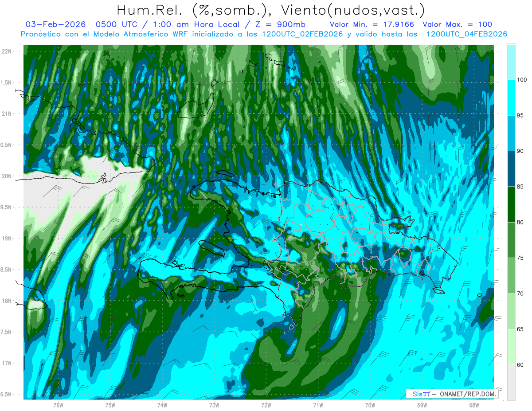Select the '69W' longitude label
This screenshot has width=532, height=411.
(x=422, y=405)
